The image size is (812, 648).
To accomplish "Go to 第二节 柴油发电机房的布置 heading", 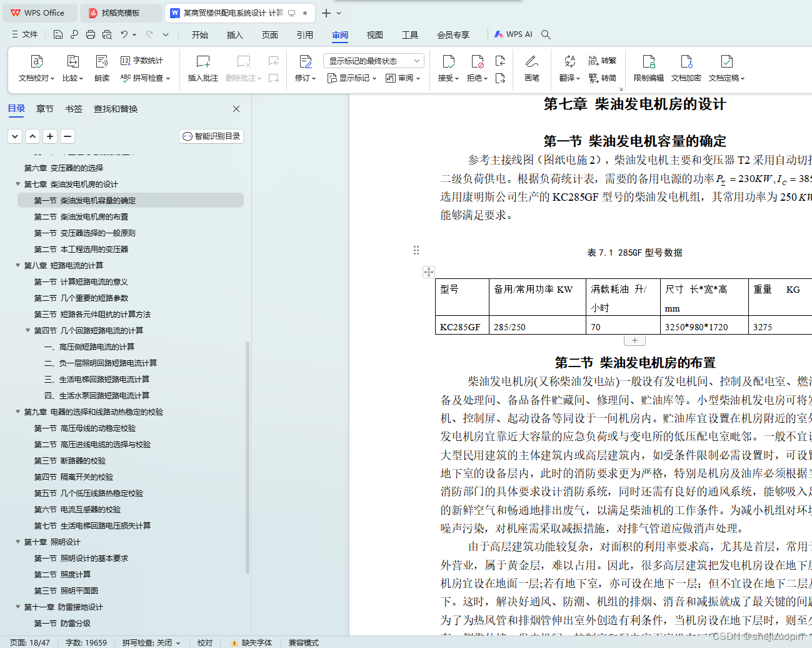I will click(x=81, y=216).
